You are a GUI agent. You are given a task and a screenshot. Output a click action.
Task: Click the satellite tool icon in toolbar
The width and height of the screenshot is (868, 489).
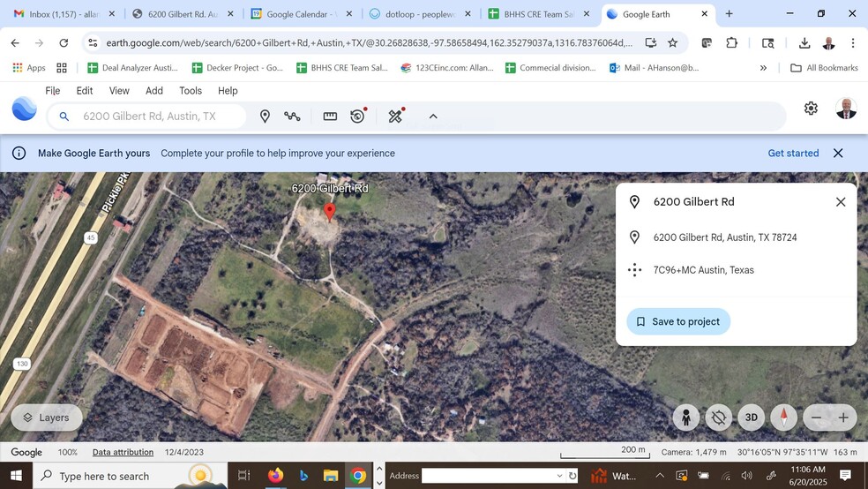395,117
